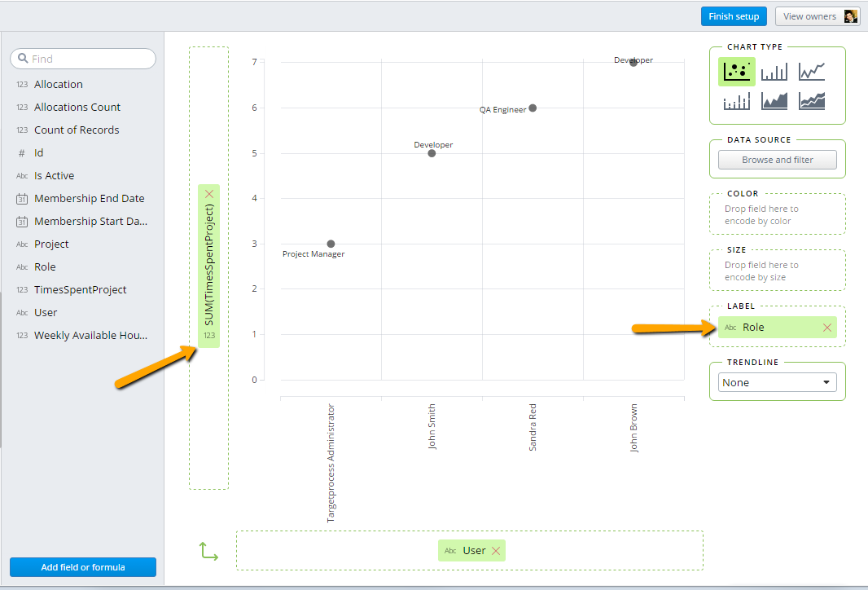Click the John Brown axis label
Screen dimensions: 868x590
click(x=633, y=428)
